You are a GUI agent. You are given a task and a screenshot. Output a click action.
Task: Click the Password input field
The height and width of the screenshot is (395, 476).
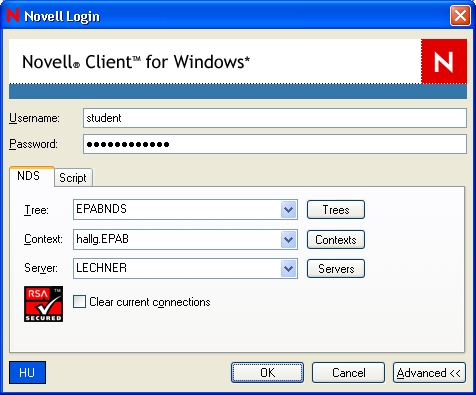tap(275, 144)
